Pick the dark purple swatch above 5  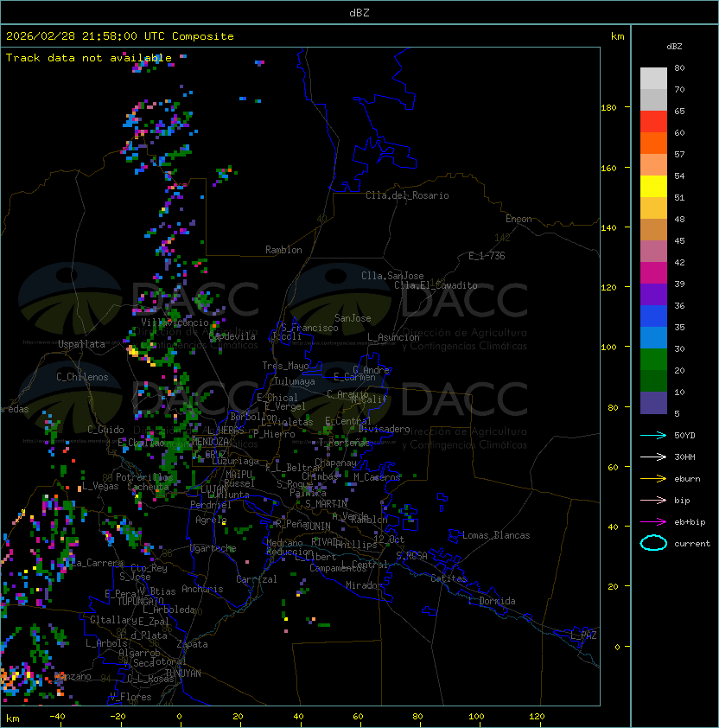click(x=653, y=402)
